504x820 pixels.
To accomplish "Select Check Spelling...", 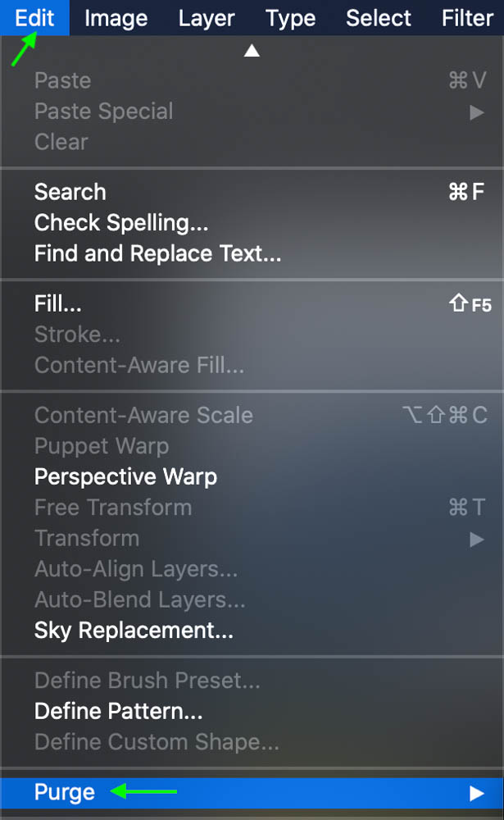I will (x=252, y=223).
